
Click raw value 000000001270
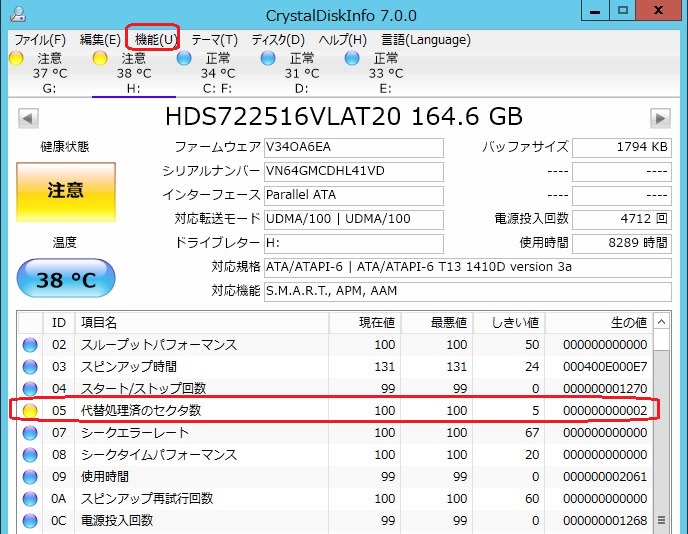click(605, 389)
